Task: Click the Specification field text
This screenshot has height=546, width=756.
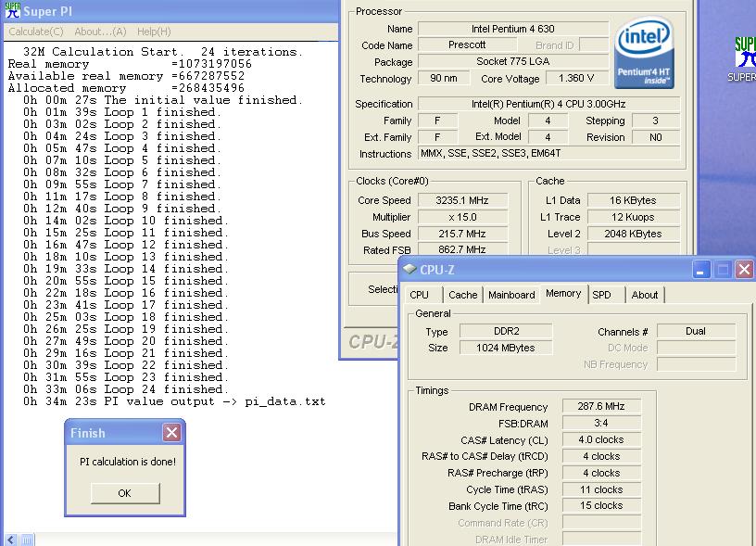Action: [548, 104]
